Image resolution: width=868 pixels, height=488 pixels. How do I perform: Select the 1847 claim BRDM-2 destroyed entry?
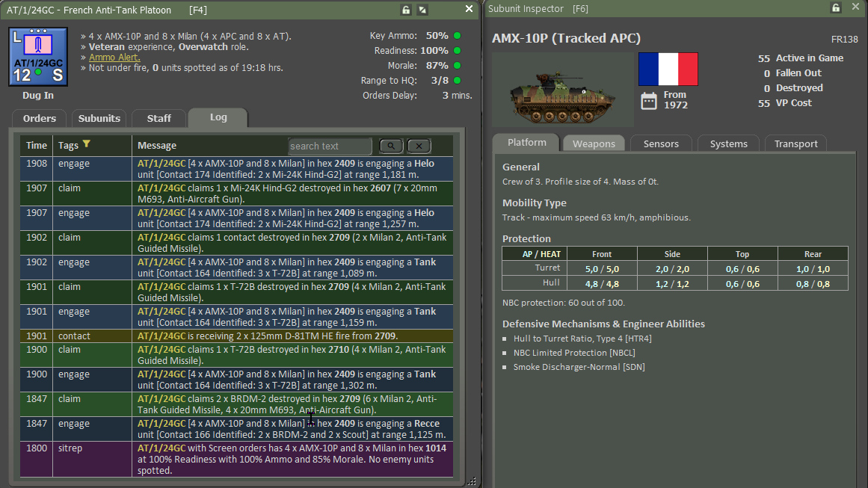coord(236,404)
